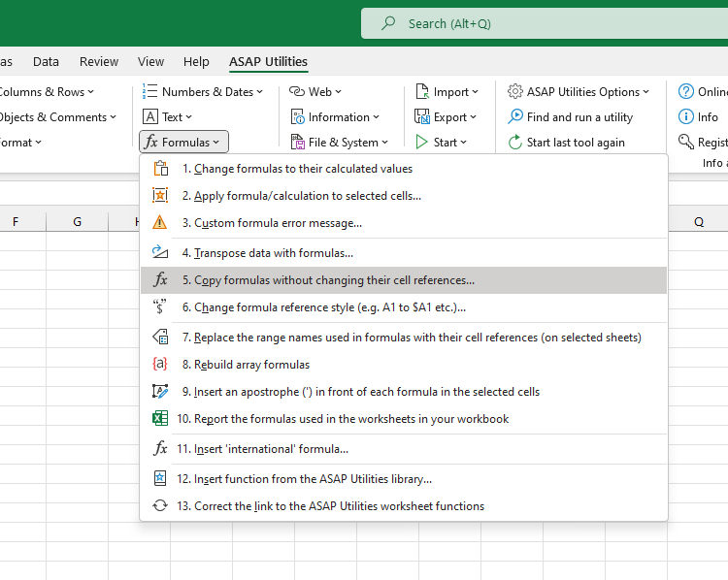This screenshot has width=728, height=580.
Task: Click the boxed A icon for Text
Action: (x=149, y=116)
